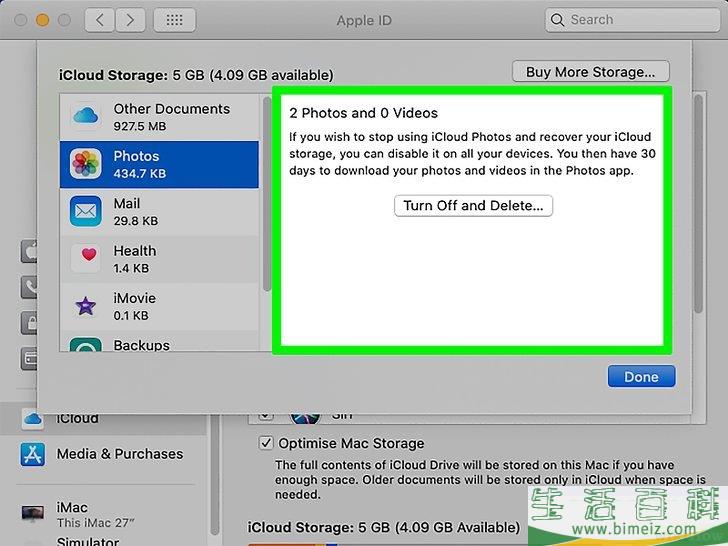Select the Health 1.4 KB row

pos(159,259)
